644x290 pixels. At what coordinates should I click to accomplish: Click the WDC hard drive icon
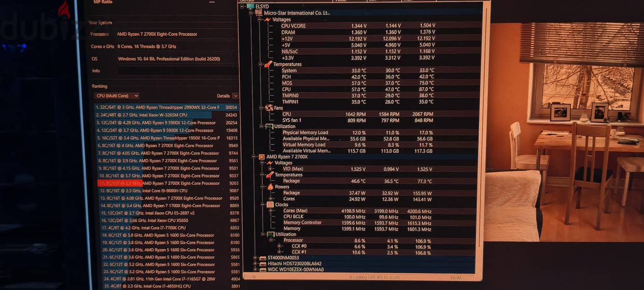pos(263,269)
